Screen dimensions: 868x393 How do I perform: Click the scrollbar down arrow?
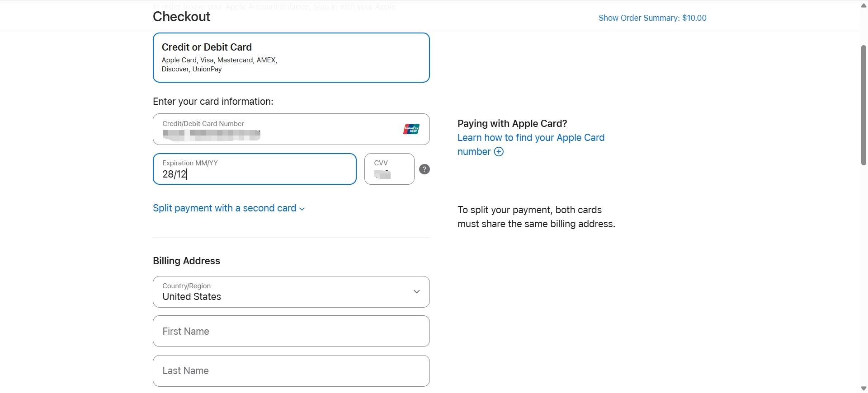[863, 388]
